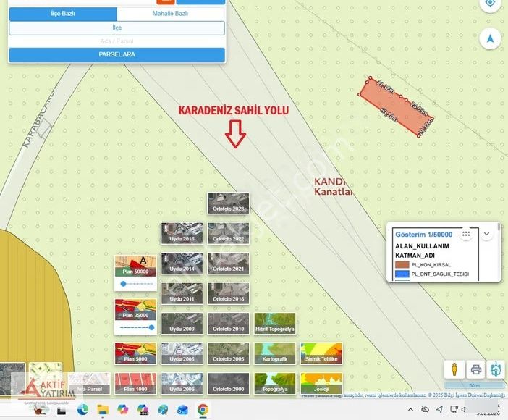The height and width of the screenshot is (420, 508).
Task: Select the Uydu 2006 satellite layer
Action: coord(182,383)
